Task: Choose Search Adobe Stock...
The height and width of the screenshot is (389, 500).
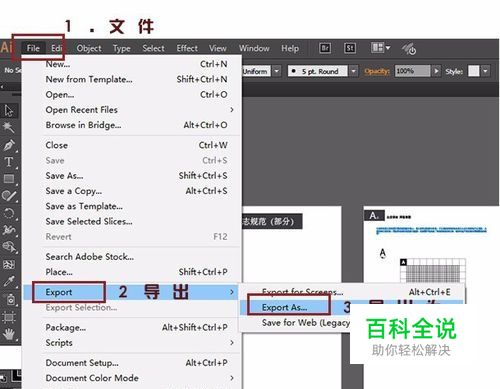Action: pos(132,257)
